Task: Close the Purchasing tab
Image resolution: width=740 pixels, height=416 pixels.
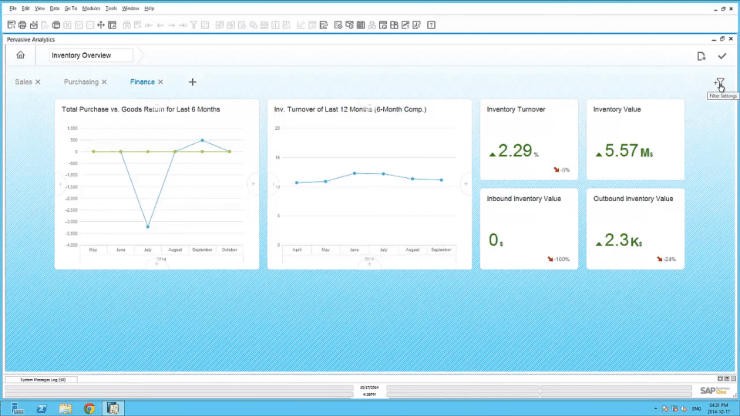Action: click(104, 82)
